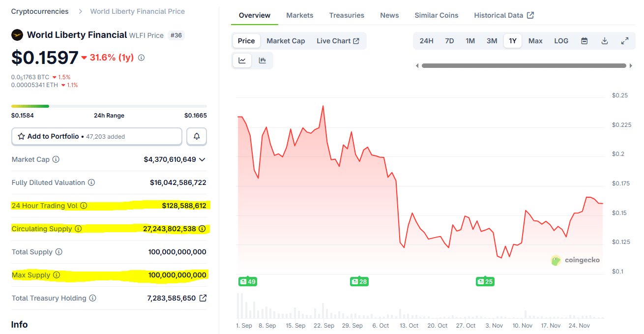This screenshot has width=644, height=334.
Task: Switch to the Markets tab
Action: pos(299,15)
